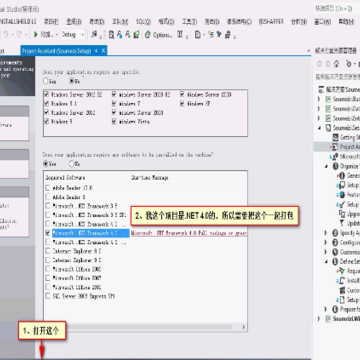Viewport: 360px width, 360px height.
Task: Click the Update Notifications funnel icon item
Action: (342, 223)
